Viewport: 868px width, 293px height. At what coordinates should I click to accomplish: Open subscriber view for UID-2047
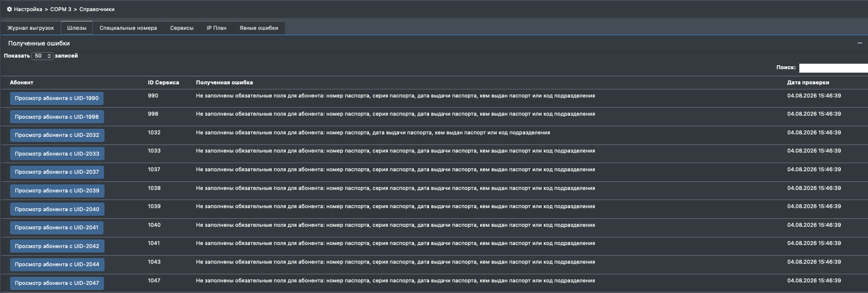coord(57,283)
